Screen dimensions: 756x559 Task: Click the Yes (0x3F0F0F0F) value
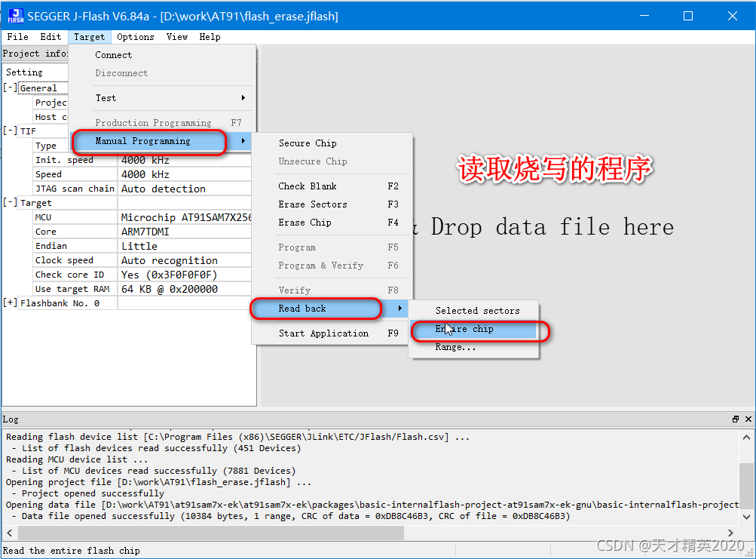click(x=185, y=275)
